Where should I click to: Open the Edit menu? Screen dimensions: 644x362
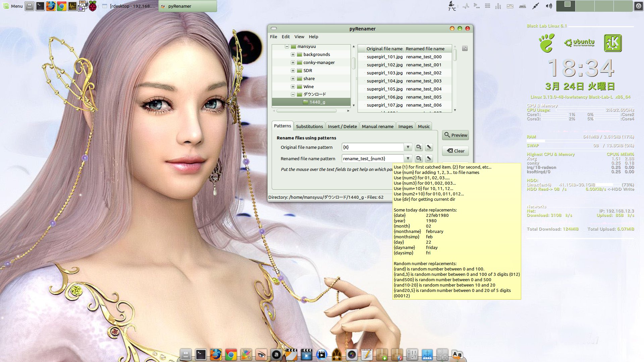point(285,37)
